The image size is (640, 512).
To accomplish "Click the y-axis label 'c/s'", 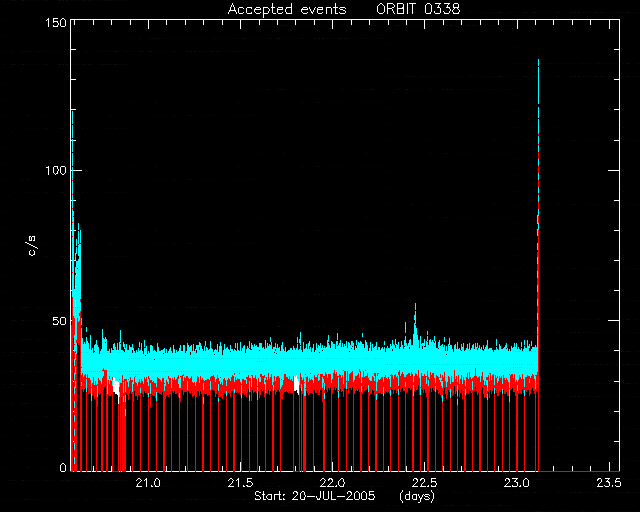I will coord(32,246).
